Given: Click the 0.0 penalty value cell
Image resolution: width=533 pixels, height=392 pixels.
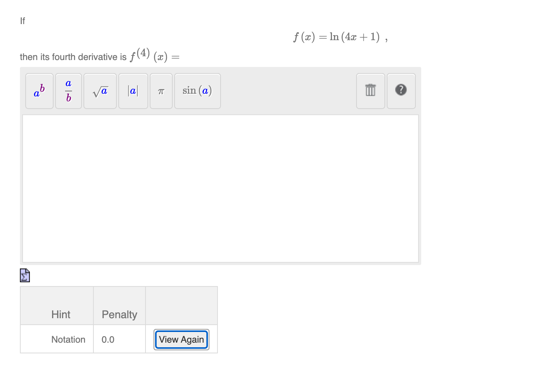Looking at the screenshot, I should pos(108,339).
